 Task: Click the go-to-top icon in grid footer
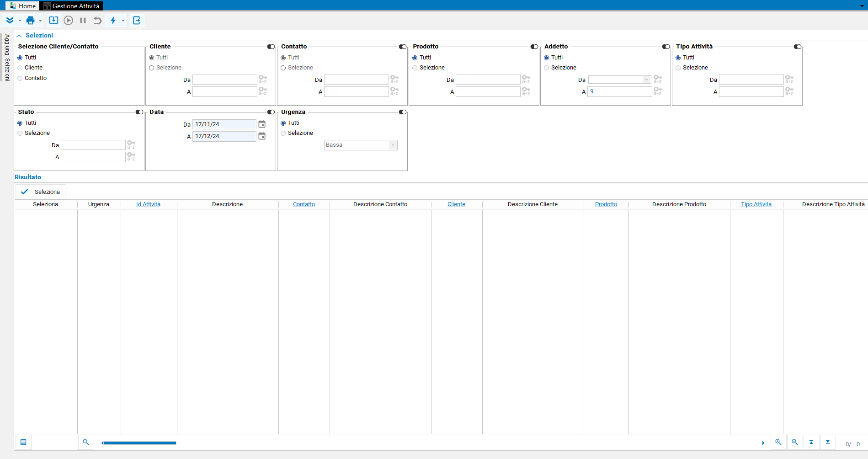[811, 442]
